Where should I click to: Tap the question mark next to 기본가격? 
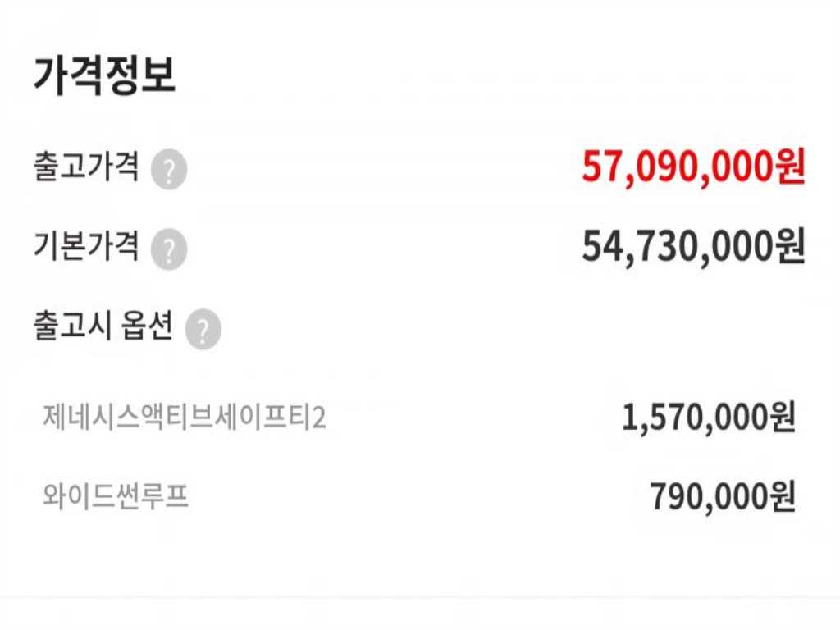[x=169, y=249]
